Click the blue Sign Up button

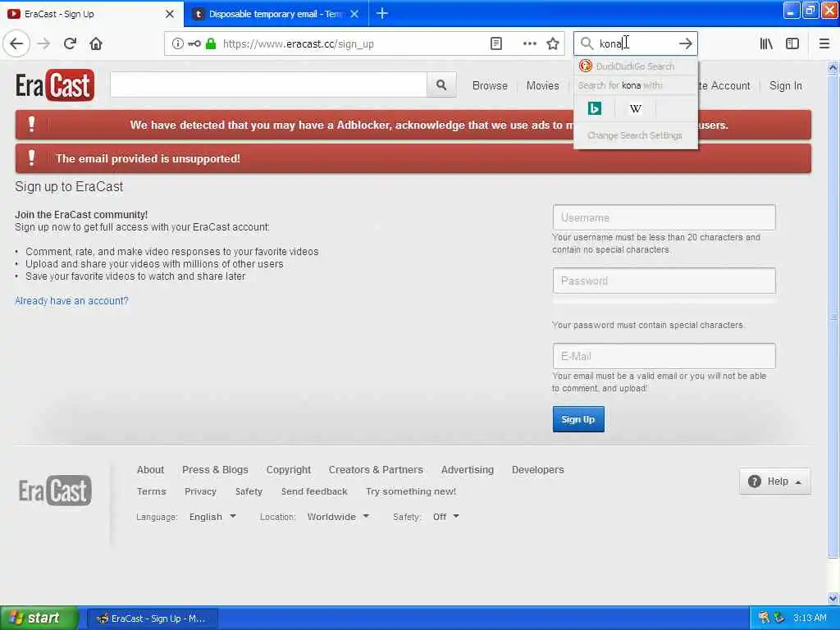coord(578,419)
